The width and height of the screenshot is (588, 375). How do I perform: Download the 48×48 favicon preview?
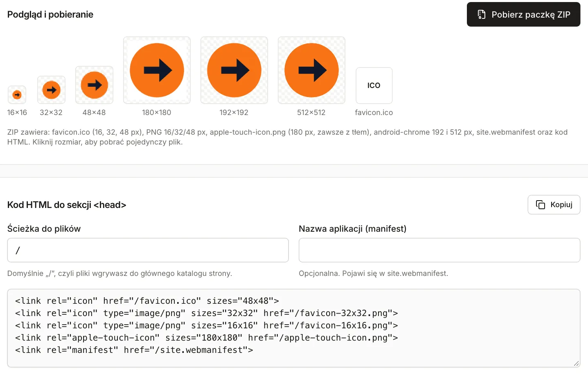click(94, 85)
